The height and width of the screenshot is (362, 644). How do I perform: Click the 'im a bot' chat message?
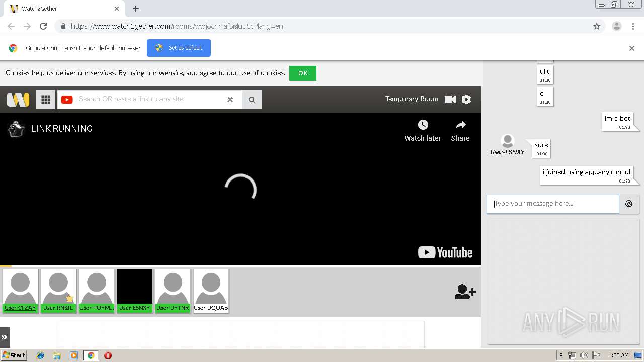tap(617, 122)
